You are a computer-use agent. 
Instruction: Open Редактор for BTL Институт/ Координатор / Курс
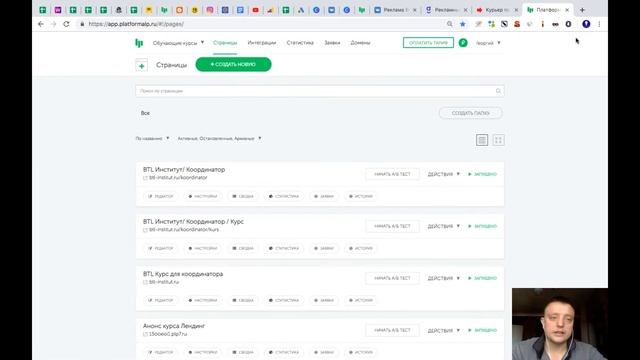point(160,248)
